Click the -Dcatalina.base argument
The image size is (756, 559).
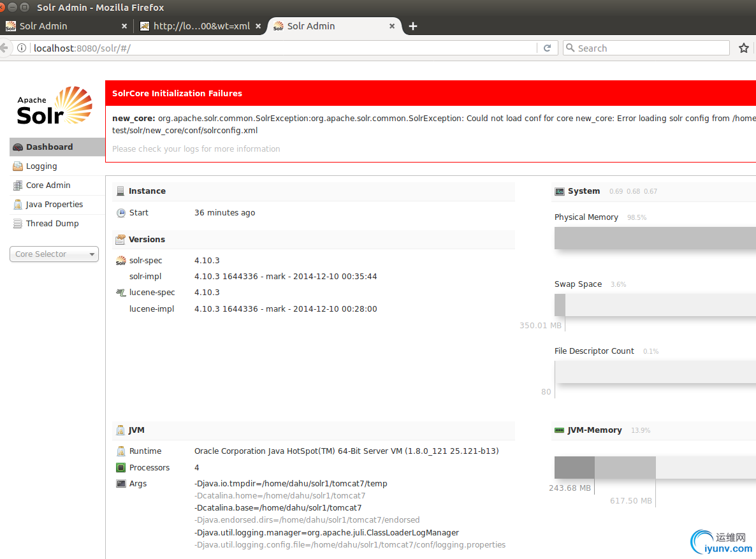pyautogui.click(x=278, y=508)
